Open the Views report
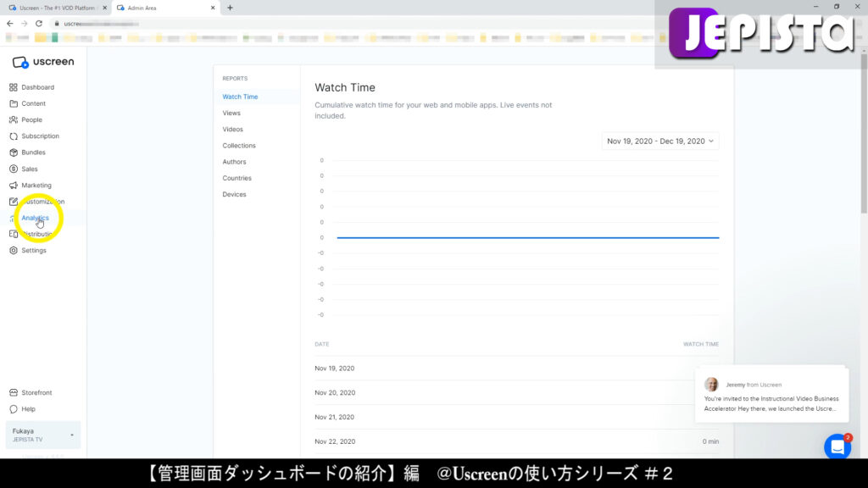 231,113
